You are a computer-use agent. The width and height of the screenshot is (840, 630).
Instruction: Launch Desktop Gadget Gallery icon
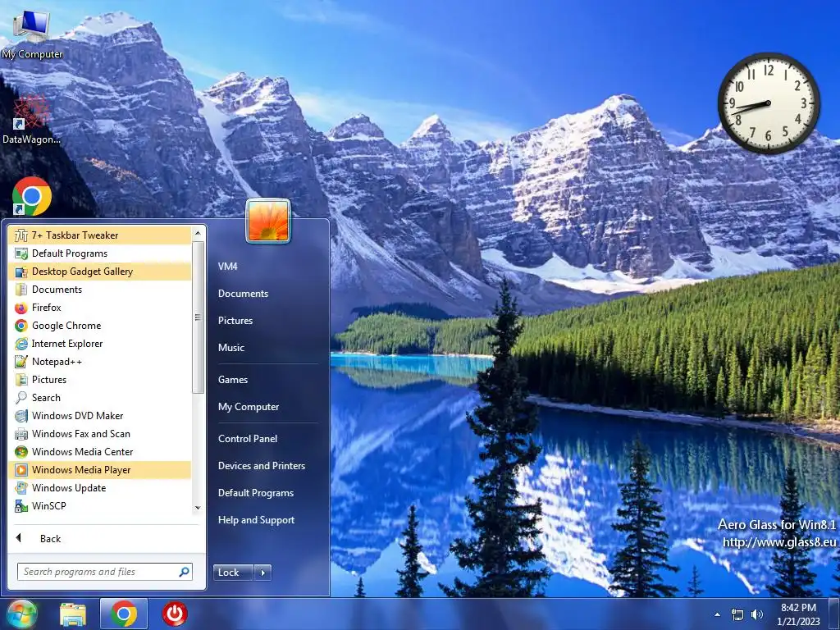[21, 272]
